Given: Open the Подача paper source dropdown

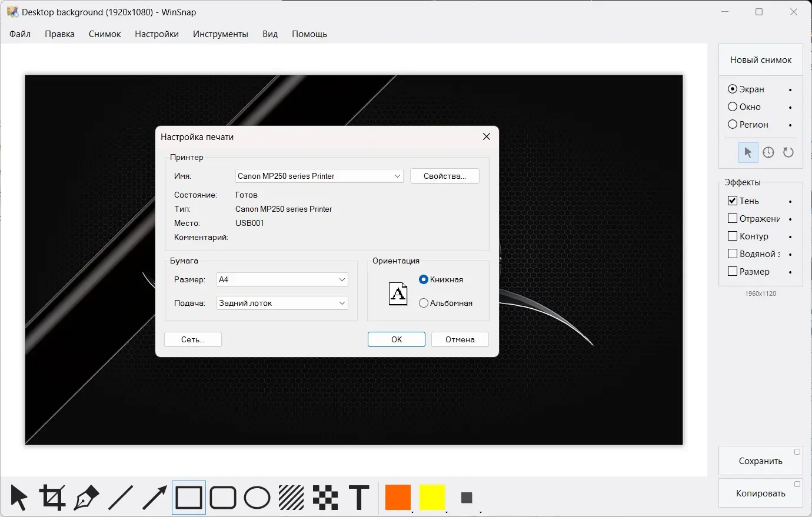Looking at the screenshot, I should (282, 303).
